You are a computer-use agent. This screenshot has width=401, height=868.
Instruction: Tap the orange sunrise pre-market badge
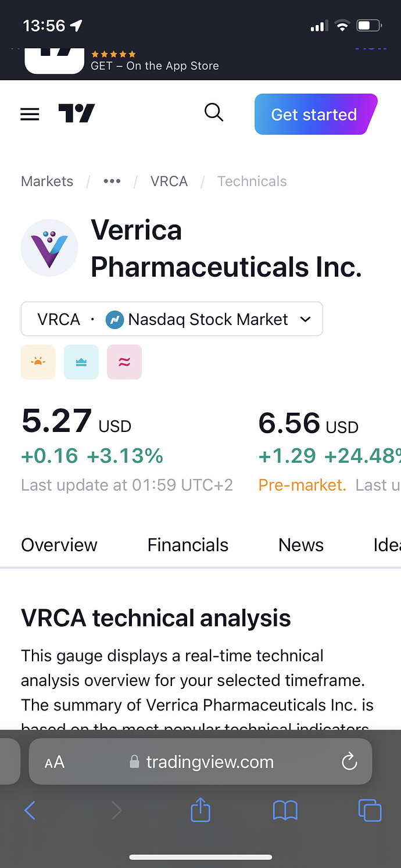point(38,362)
